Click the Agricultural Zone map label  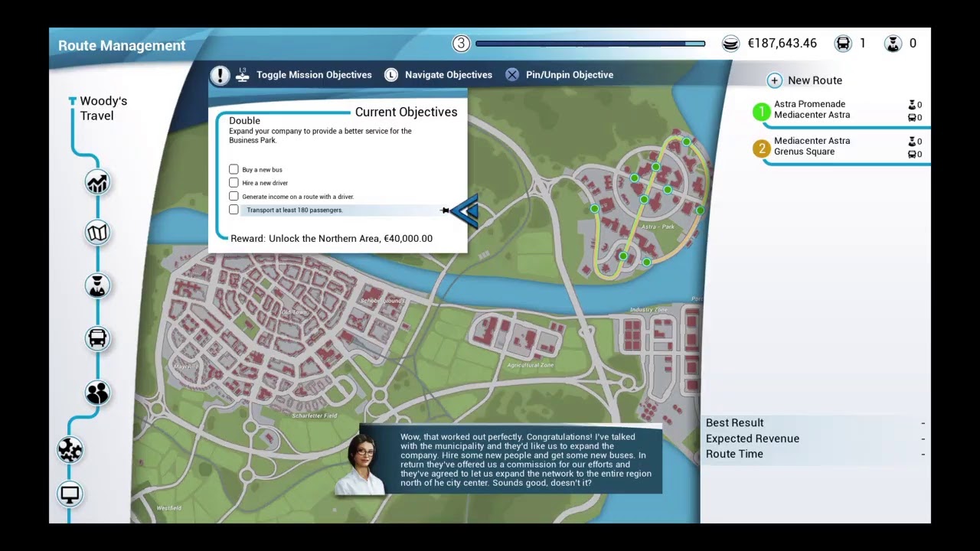point(531,365)
